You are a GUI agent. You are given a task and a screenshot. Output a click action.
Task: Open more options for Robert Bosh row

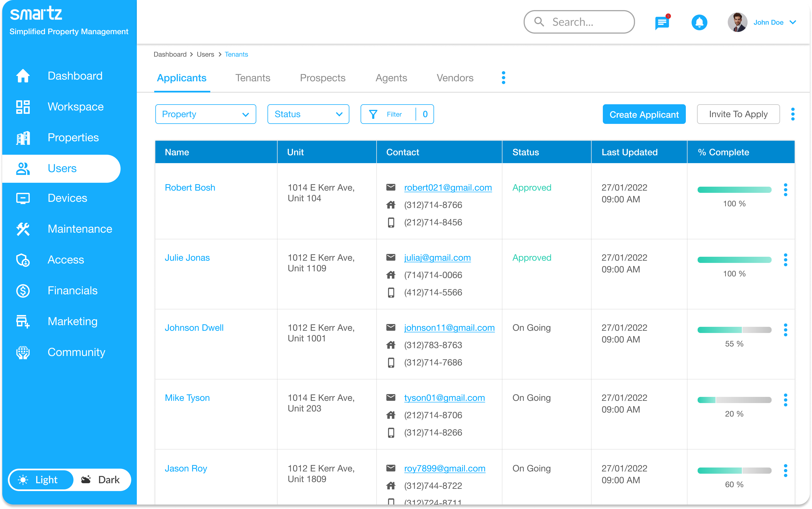(785, 190)
